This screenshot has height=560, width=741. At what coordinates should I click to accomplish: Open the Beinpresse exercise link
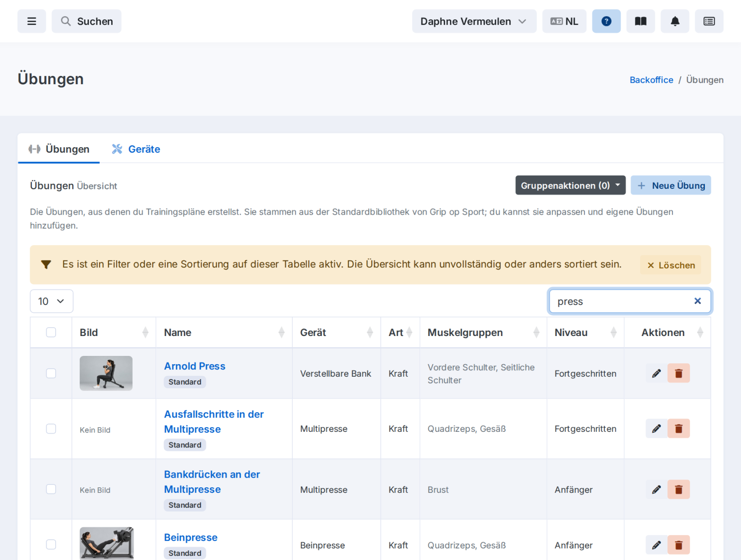pos(191,537)
